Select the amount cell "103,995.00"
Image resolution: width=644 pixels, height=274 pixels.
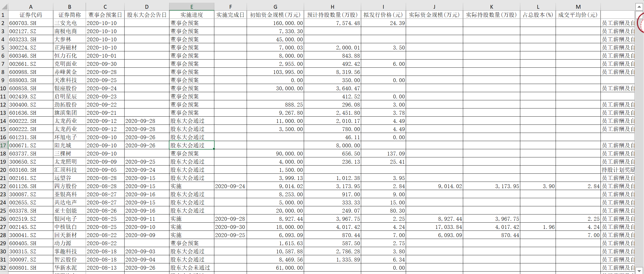pyautogui.click(x=275, y=72)
